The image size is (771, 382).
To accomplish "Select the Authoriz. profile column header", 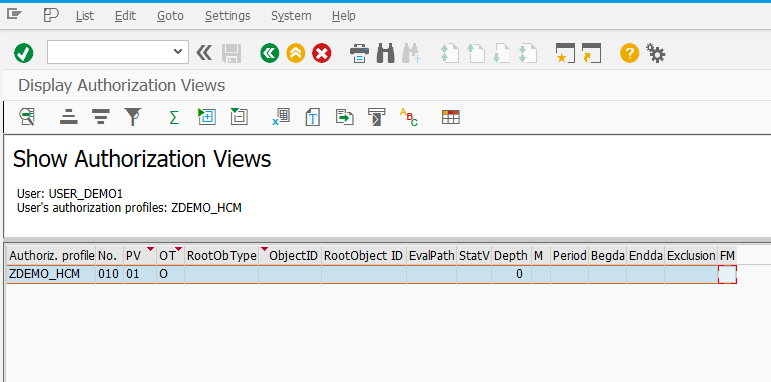I will click(x=51, y=256).
